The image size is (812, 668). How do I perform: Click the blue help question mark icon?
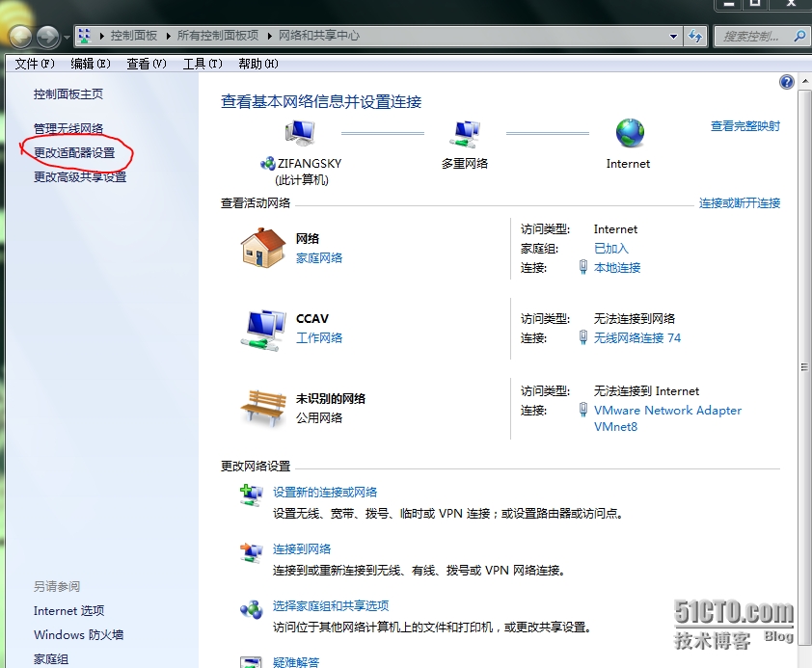(787, 82)
